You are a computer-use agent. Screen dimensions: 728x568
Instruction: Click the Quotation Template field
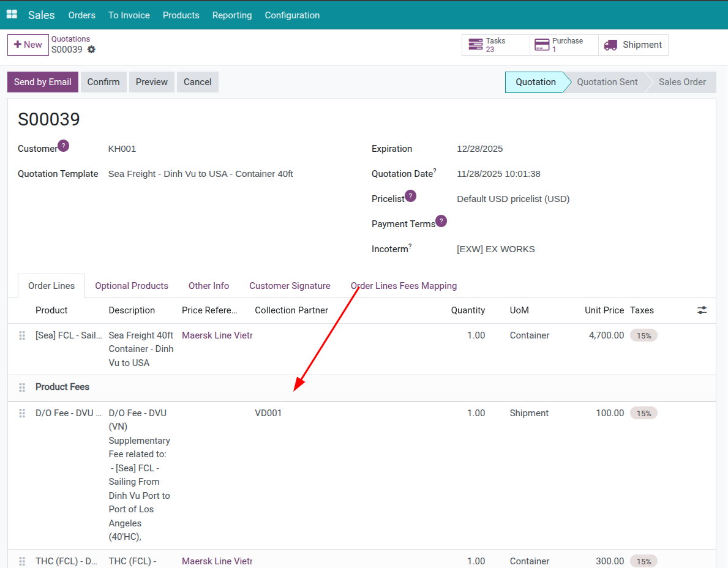(x=201, y=174)
